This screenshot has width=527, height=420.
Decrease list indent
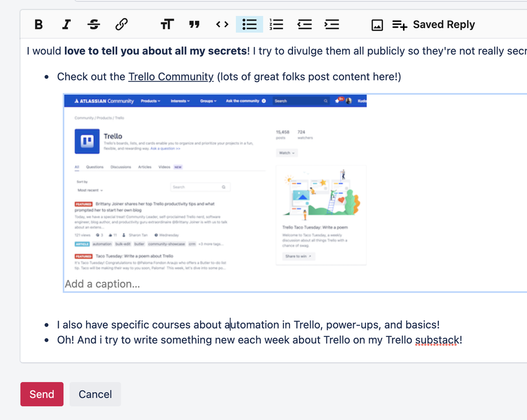point(305,24)
